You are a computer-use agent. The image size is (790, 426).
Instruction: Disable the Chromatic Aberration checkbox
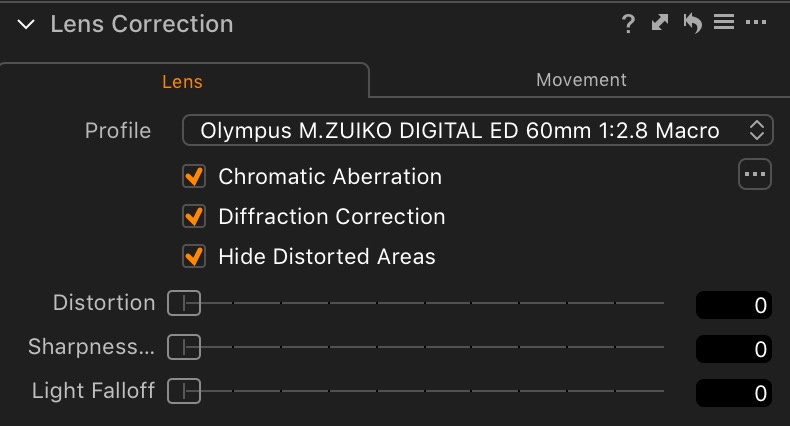pos(194,177)
